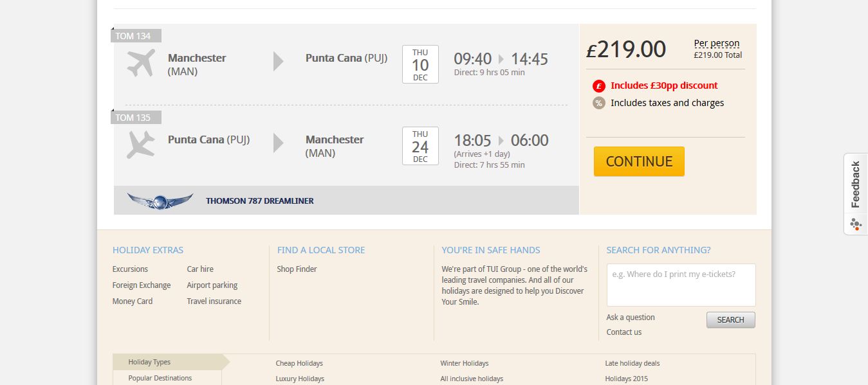868x385 pixels.
Task: Click the arrow between Manchester and Punta Cana
Action: [279, 61]
